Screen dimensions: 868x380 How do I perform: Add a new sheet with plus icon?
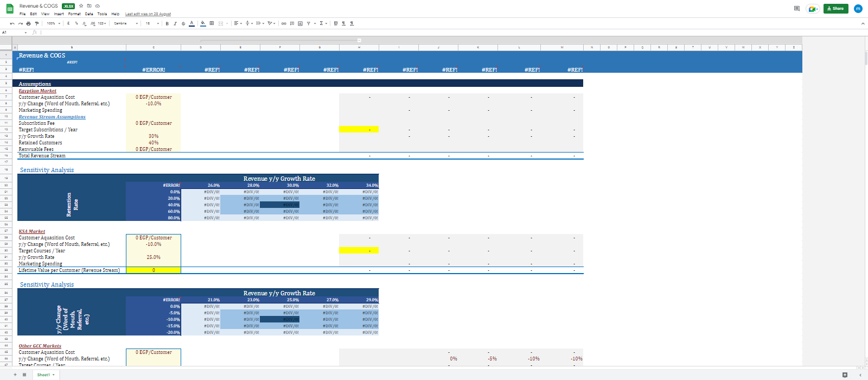pos(15,375)
